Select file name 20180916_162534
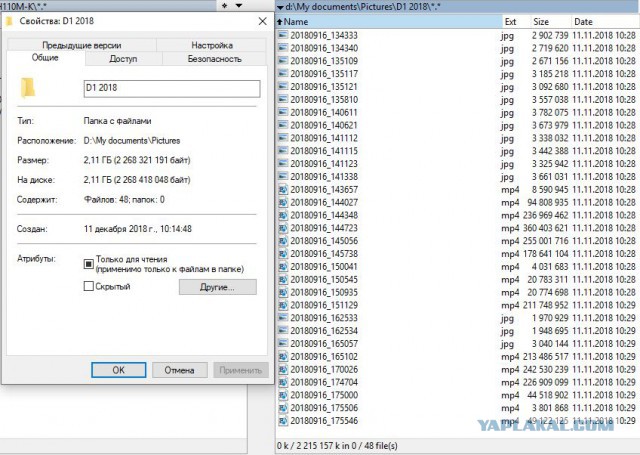This screenshot has height=455, width=640. (324, 331)
